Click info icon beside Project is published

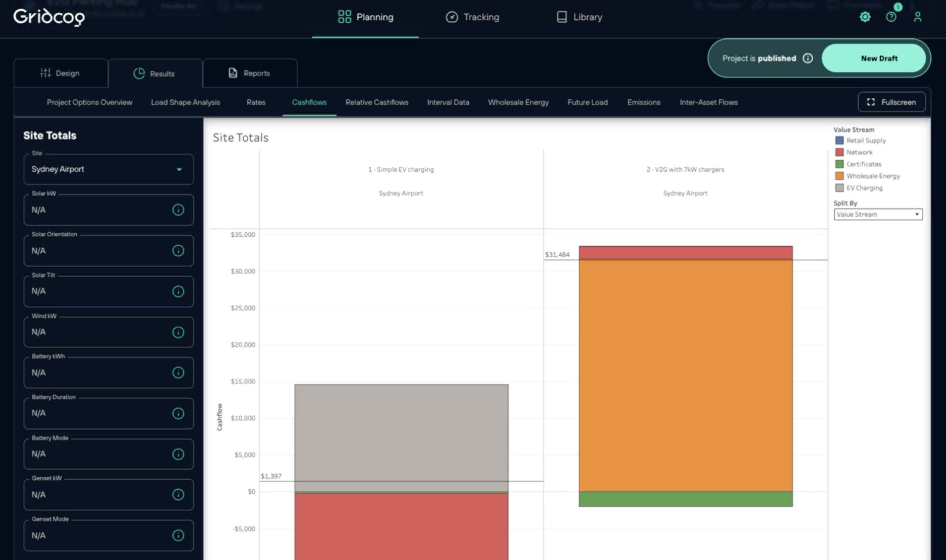coord(808,58)
